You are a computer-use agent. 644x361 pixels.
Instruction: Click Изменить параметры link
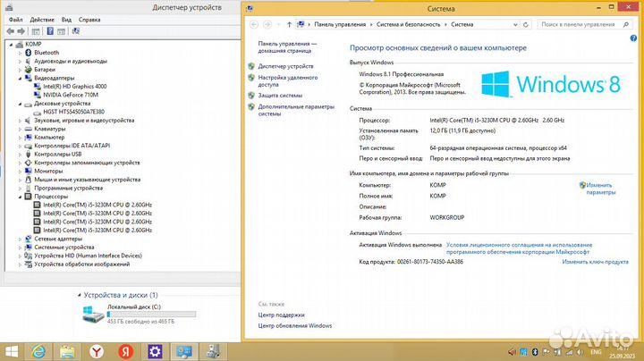tap(600, 189)
